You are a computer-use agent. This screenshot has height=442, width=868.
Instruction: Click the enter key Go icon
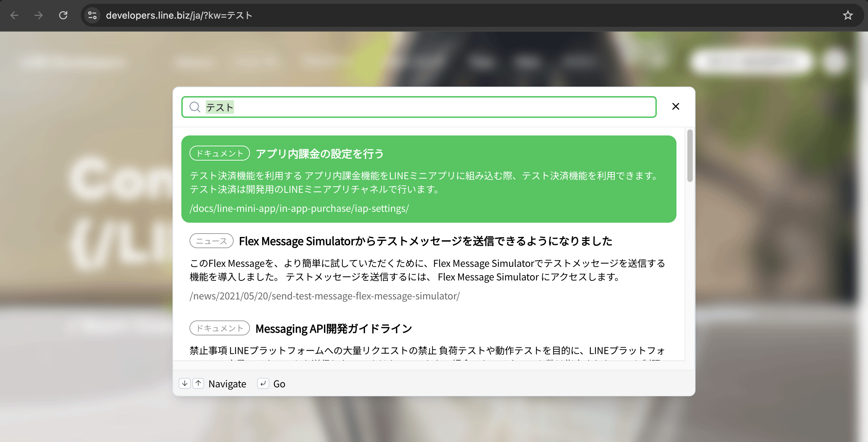(x=263, y=384)
